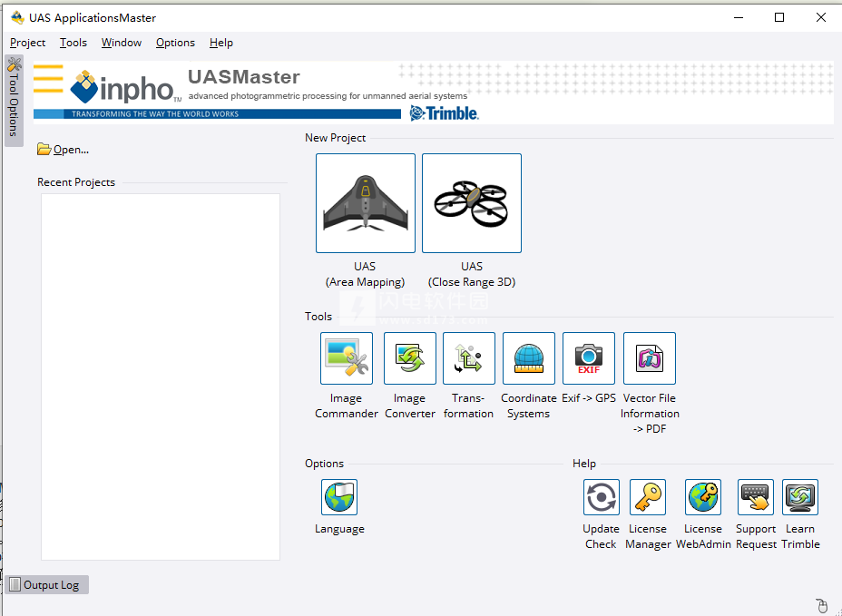This screenshot has height=616, width=842.
Task: Open the Tools menu
Action: coord(73,43)
